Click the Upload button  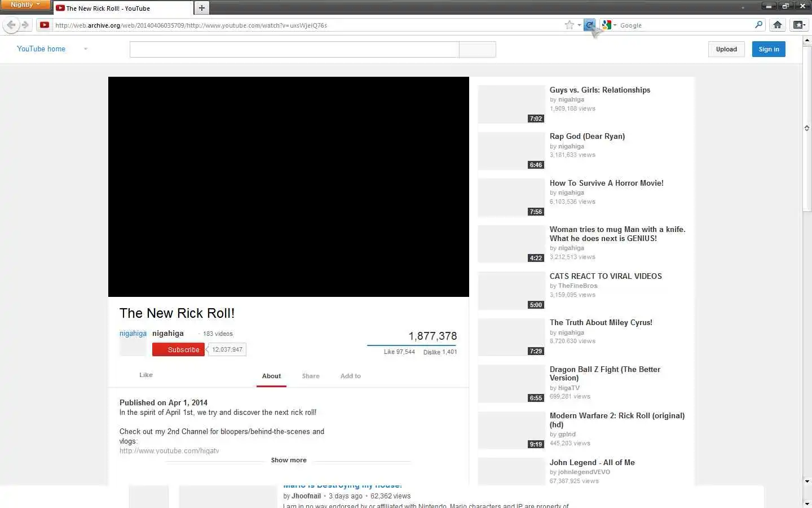pyautogui.click(x=726, y=49)
